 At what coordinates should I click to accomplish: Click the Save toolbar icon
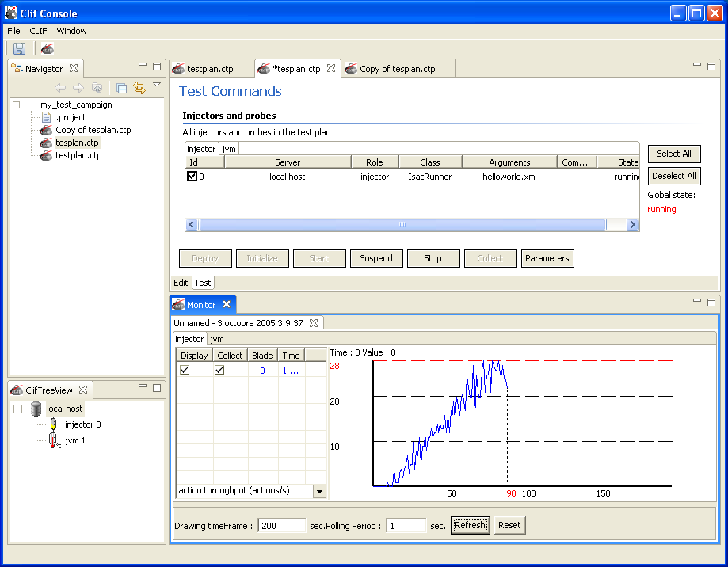pyautogui.click(x=19, y=49)
